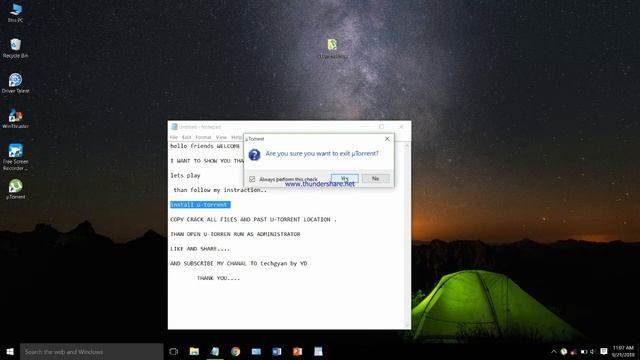Image resolution: width=640 pixels, height=360 pixels.
Task: Select Driver Talent desktop icon
Action: (16, 83)
